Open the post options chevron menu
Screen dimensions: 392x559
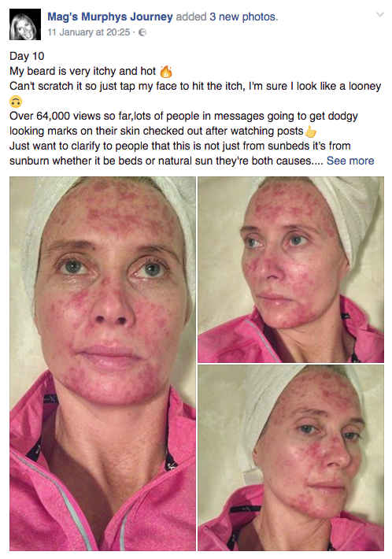(380, 15)
